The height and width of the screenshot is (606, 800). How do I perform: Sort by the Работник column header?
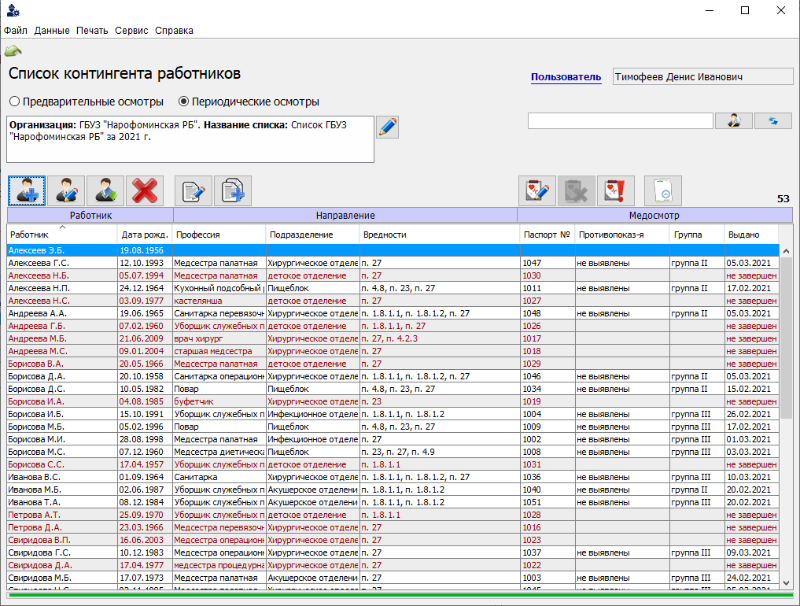pyautogui.click(x=60, y=234)
